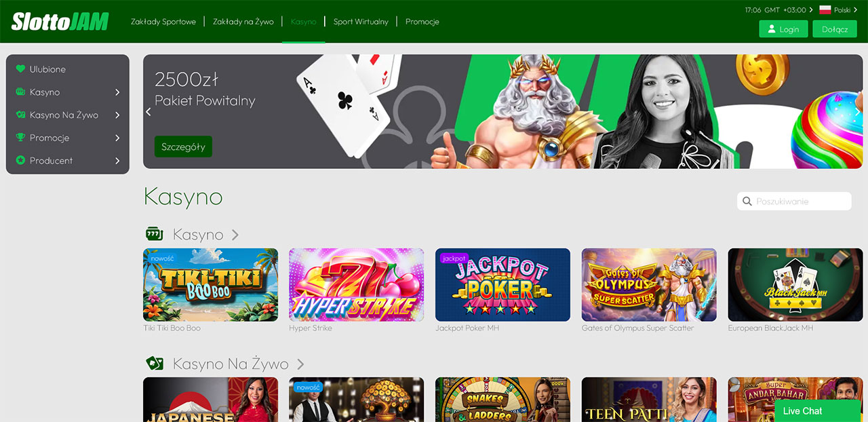Click the Kasyno section heading link
Image resolution: width=868 pixels, height=422 pixels.
click(198, 235)
